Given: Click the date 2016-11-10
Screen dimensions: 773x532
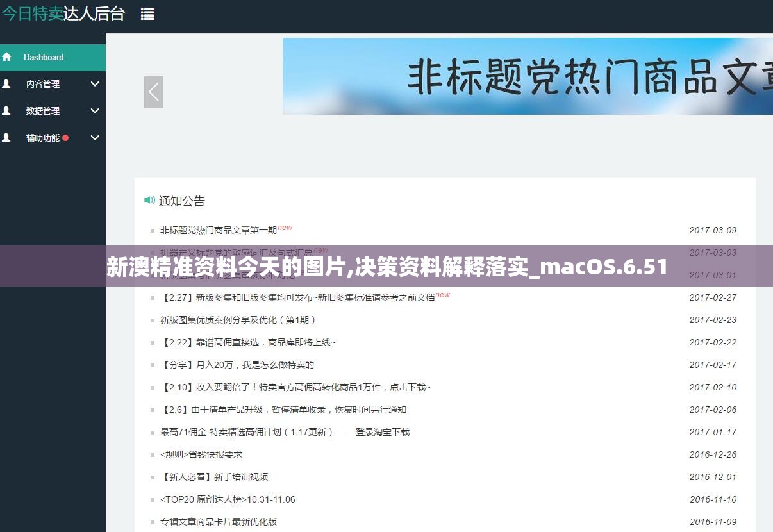Looking at the screenshot, I should pyautogui.click(x=713, y=499).
